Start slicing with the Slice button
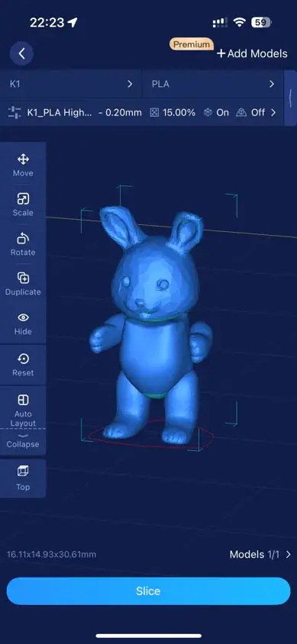Viewport: 297px width, 644px height. tap(148, 591)
